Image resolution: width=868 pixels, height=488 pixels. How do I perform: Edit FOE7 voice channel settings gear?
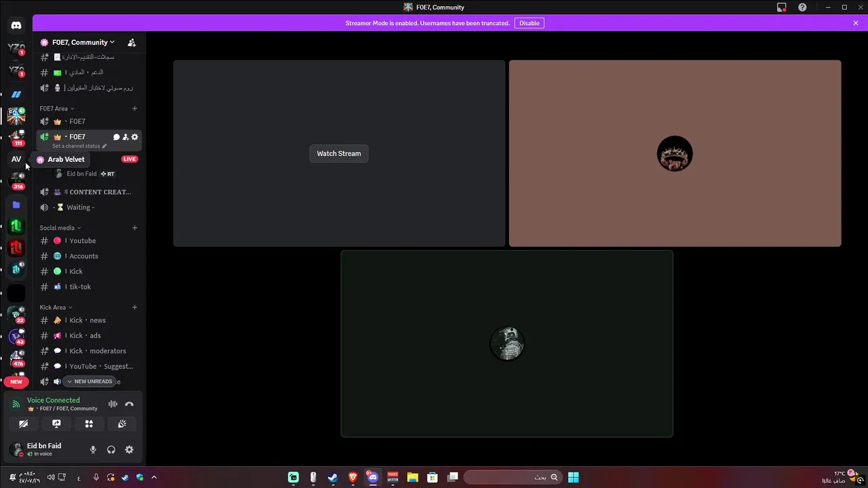[x=135, y=137]
